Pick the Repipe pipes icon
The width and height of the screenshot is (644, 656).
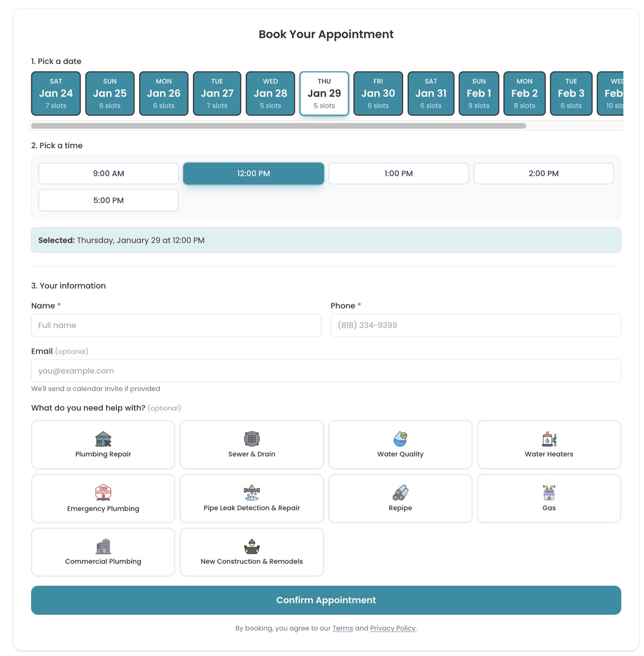(400, 493)
